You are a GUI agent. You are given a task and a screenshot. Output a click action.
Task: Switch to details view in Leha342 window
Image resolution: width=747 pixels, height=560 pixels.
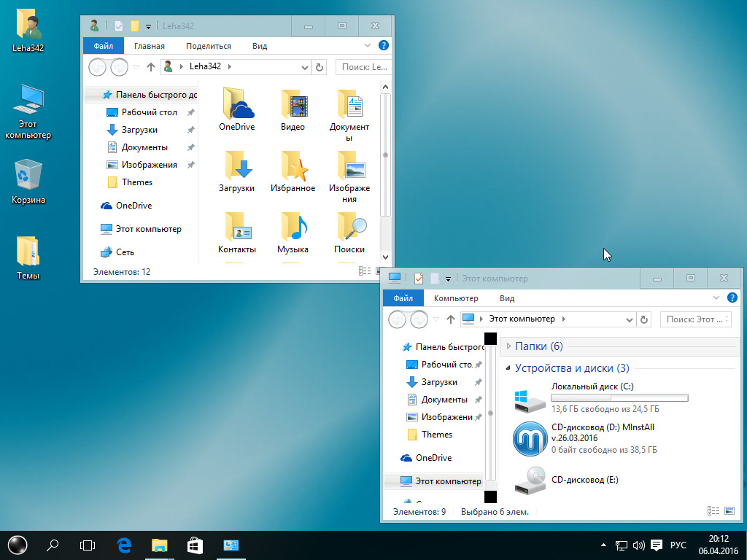click(363, 271)
